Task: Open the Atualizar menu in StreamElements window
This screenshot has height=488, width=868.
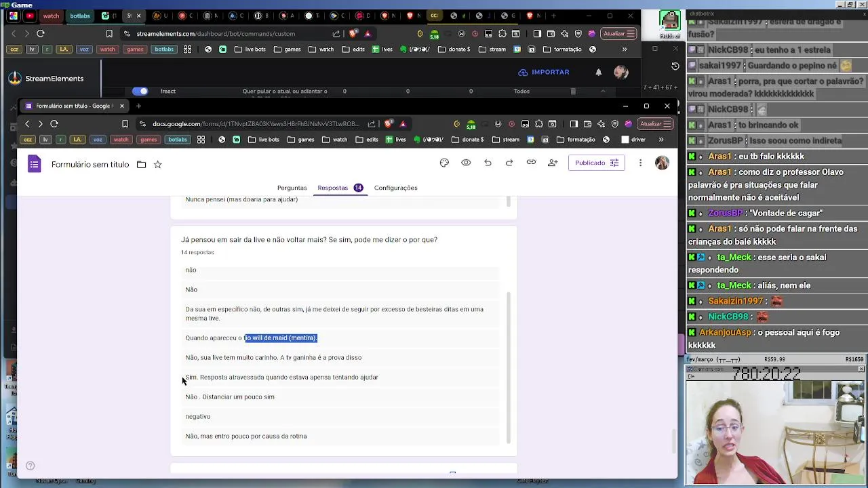Action: point(618,34)
